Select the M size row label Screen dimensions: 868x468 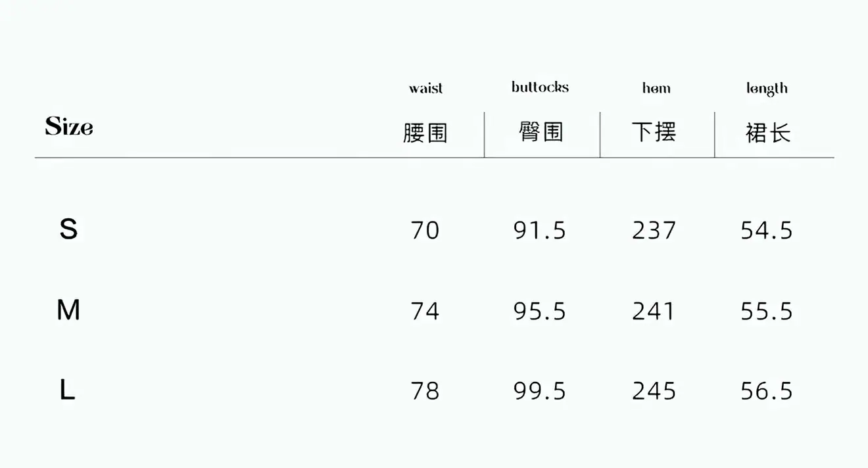pos(68,310)
